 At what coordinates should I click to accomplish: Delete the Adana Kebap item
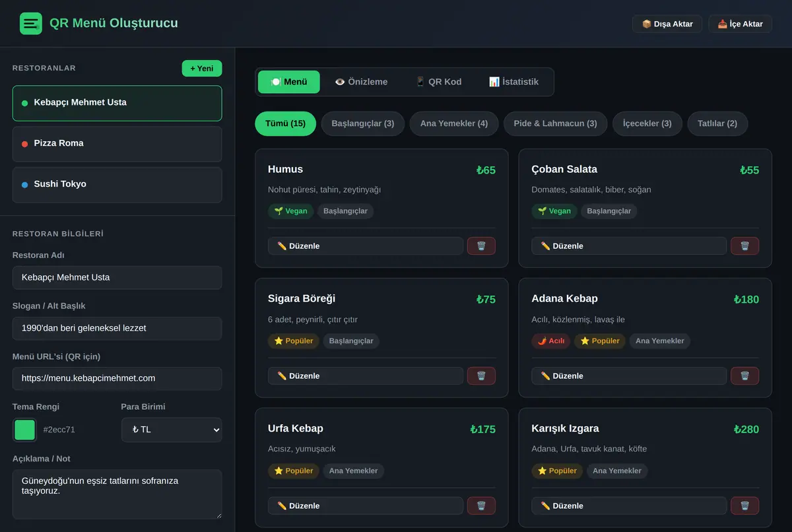(744, 376)
